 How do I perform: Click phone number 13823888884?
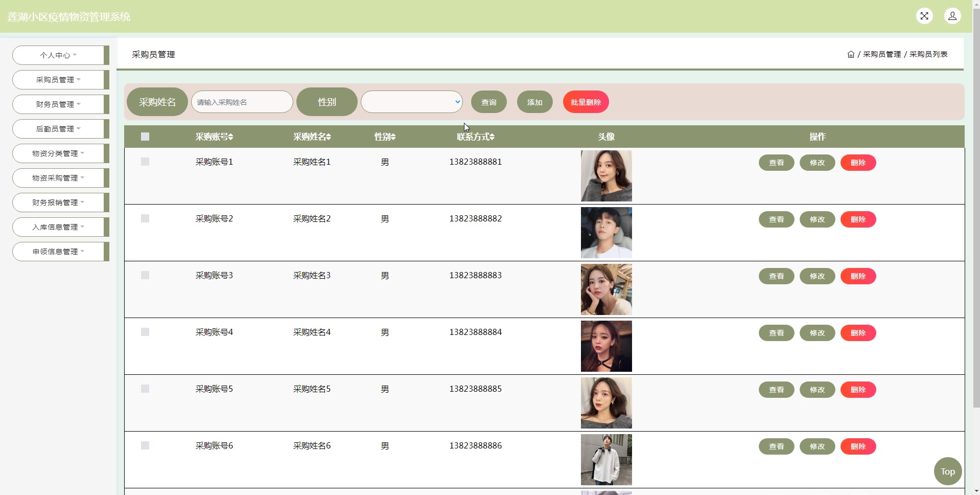[475, 332]
